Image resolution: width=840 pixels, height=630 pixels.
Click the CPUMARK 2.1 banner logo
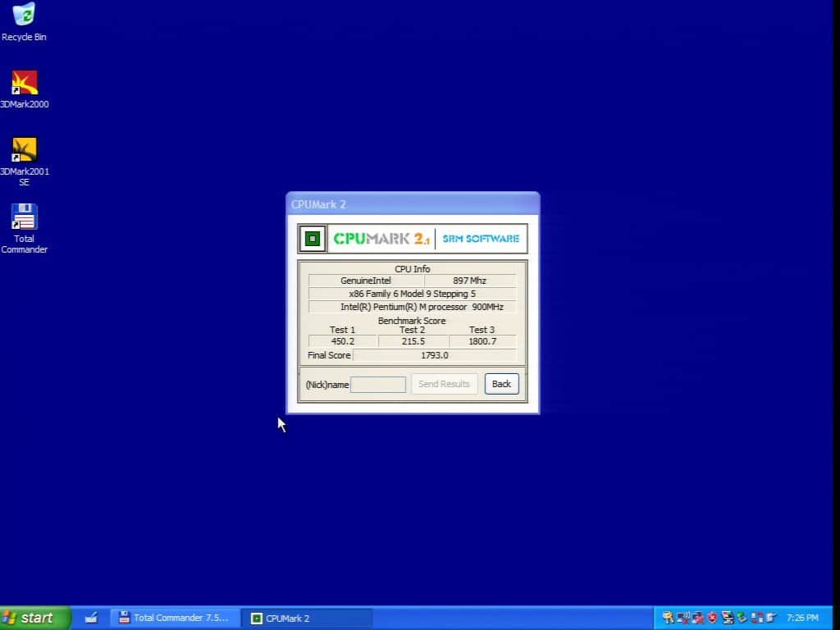click(381, 239)
